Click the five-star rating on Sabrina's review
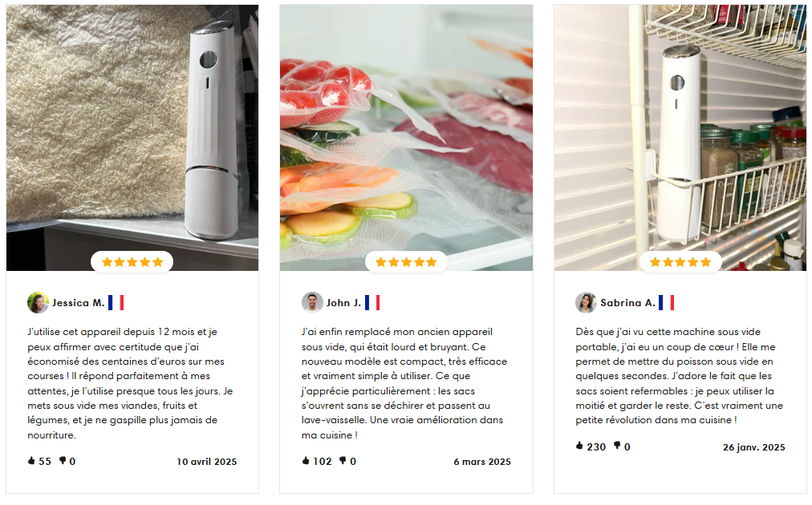This screenshot has height=505, width=812. point(680,262)
